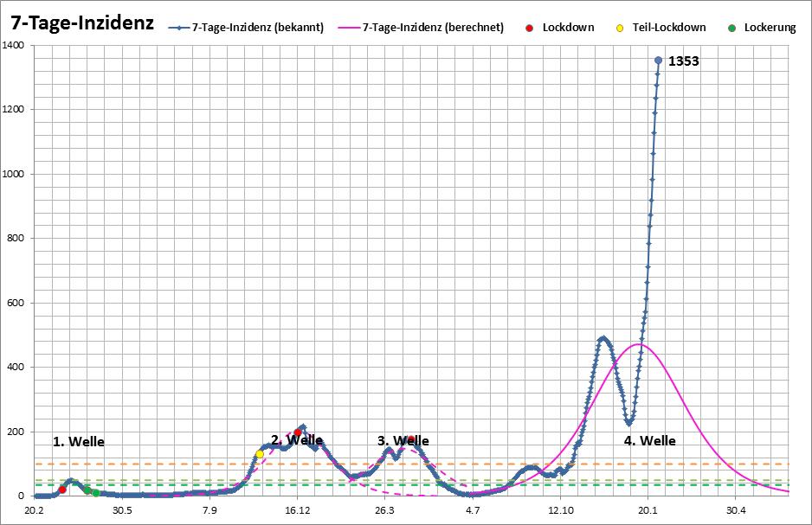Select the "Lockdown" legend label
This screenshot has width=812, height=525.
[568, 28]
